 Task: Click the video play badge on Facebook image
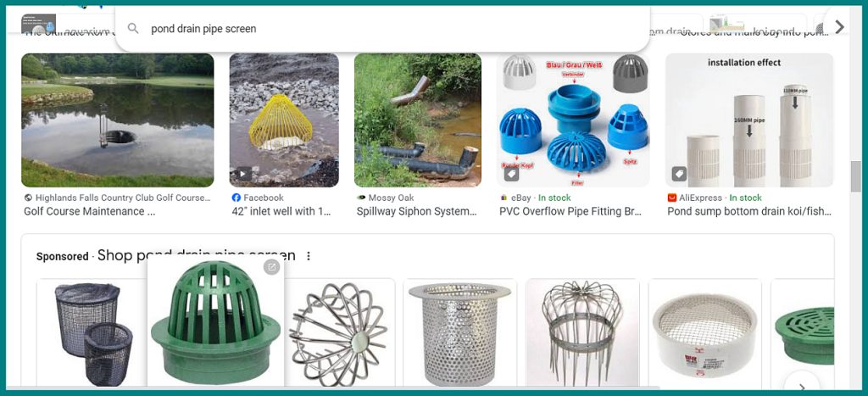[x=242, y=175]
